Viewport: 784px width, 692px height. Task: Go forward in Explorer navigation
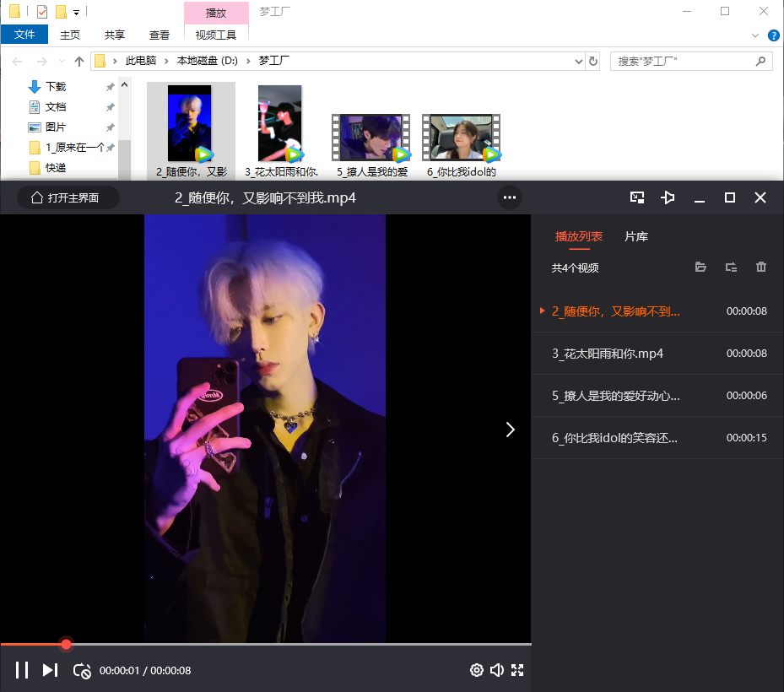[x=42, y=62]
